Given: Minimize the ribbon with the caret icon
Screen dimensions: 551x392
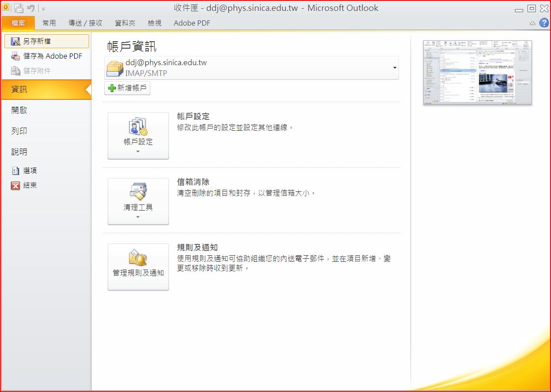Looking at the screenshot, I should (x=532, y=23).
